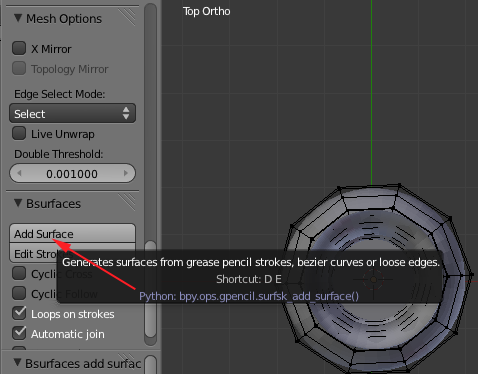Click the Add Surface button

point(72,233)
